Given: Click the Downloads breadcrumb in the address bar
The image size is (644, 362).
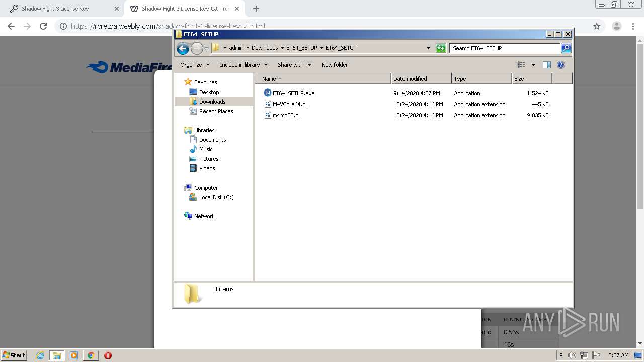Looking at the screenshot, I should pos(265,48).
